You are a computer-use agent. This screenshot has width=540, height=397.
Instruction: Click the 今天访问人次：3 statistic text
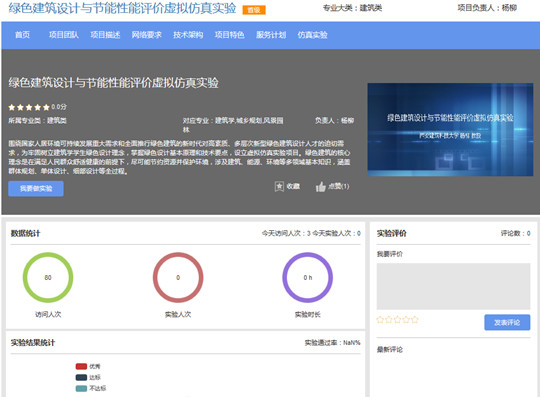click(x=286, y=233)
